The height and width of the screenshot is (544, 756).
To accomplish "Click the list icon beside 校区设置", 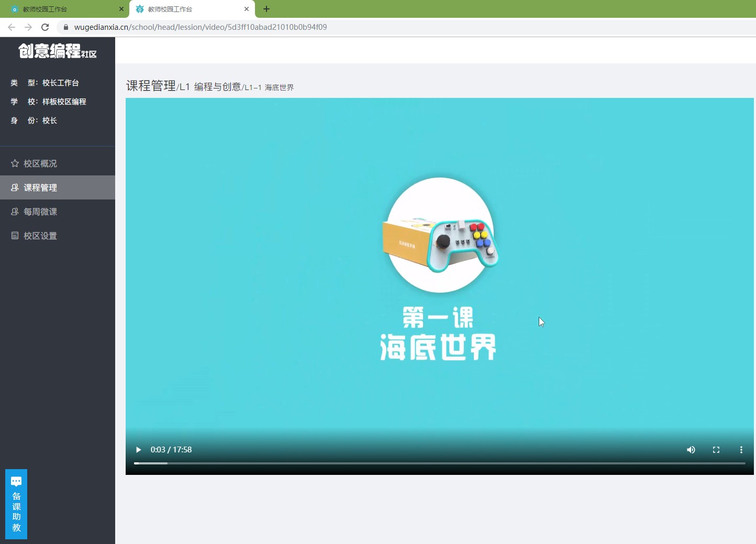I will [x=15, y=236].
